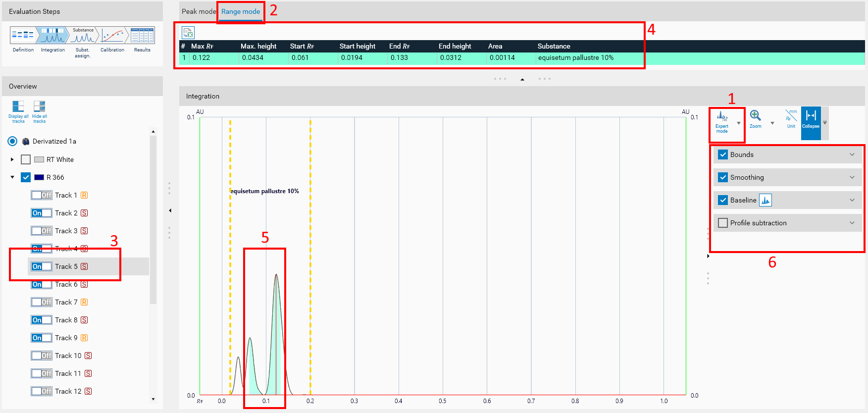The width and height of the screenshot is (868, 413).
Task: Open the Expert mode dropdown arrow
Action: pyautogui.click(x=739, y=123)
